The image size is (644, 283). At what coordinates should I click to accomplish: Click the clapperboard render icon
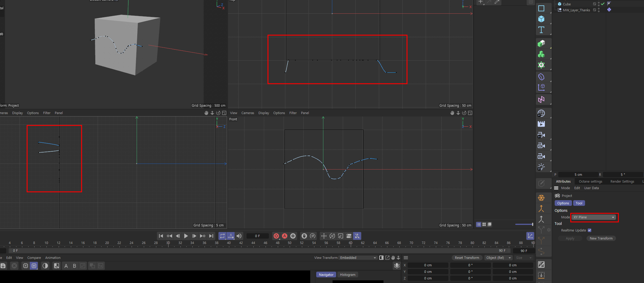tap(541, 124)
